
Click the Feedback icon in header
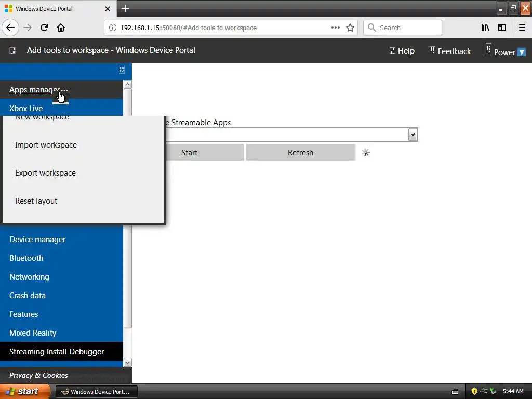[432, 50]
